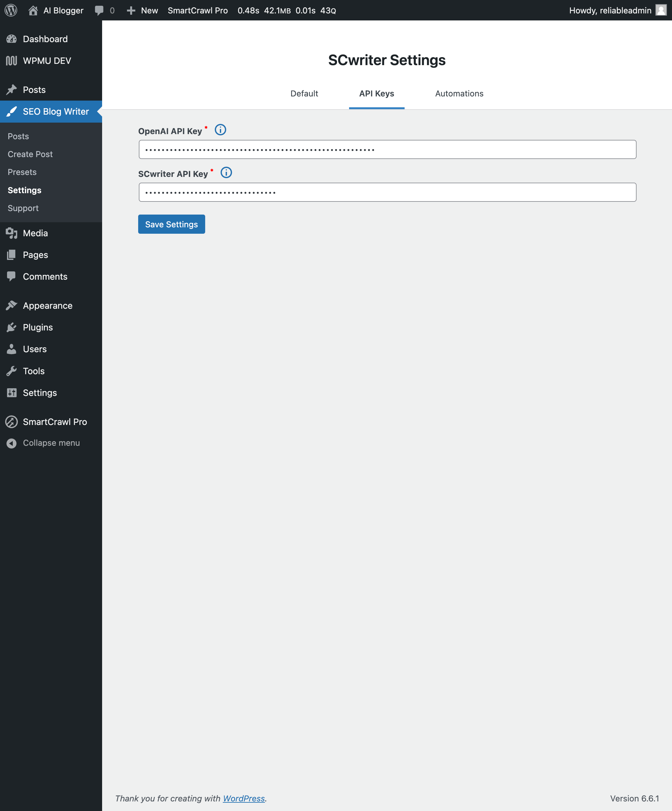Screen dimensions: 672x811
Task: Open the comments bubble icon in admin bar
Action: pos(99,11)
